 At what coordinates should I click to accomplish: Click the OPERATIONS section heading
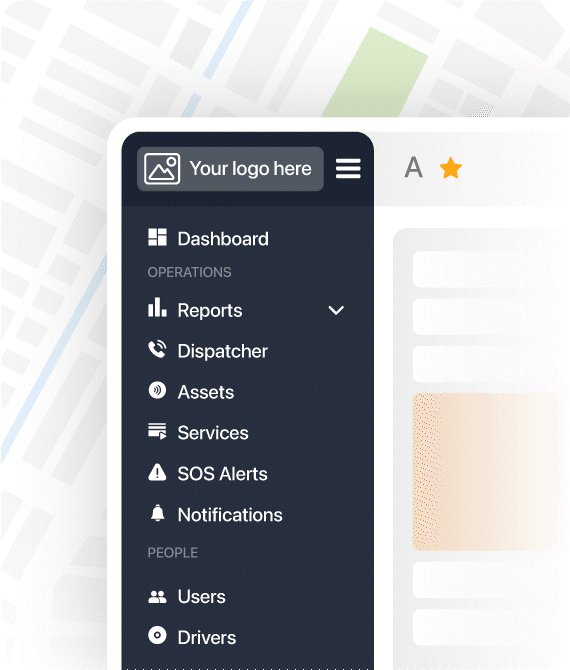pyautogui.click(x=189, y=272)
